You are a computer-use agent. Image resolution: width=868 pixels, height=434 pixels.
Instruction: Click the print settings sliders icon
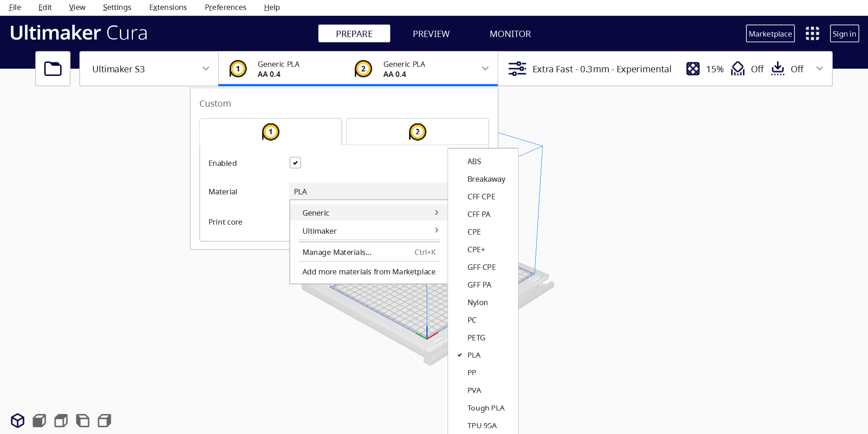pos(517,69)
